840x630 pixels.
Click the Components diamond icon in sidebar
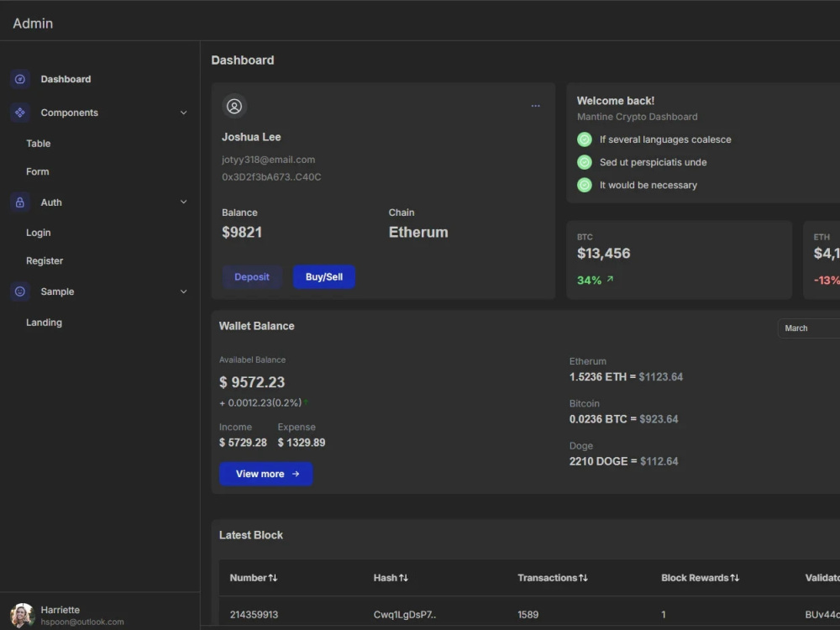tap(20, 113)
